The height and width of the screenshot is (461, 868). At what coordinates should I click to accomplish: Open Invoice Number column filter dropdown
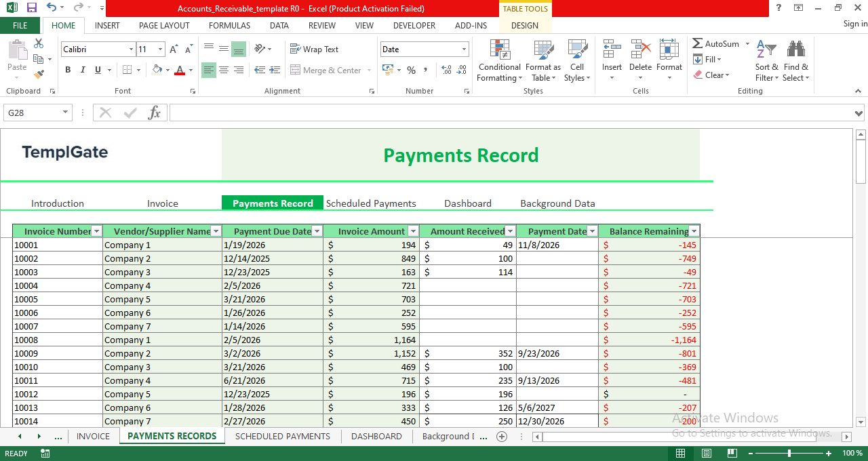(96, 231)
